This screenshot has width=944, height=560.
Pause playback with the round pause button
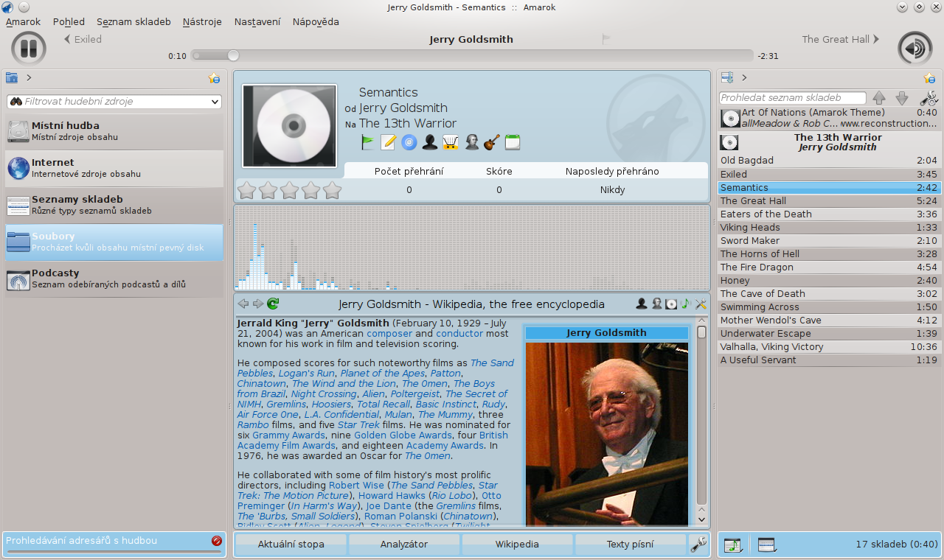click(x=29, y=49)
